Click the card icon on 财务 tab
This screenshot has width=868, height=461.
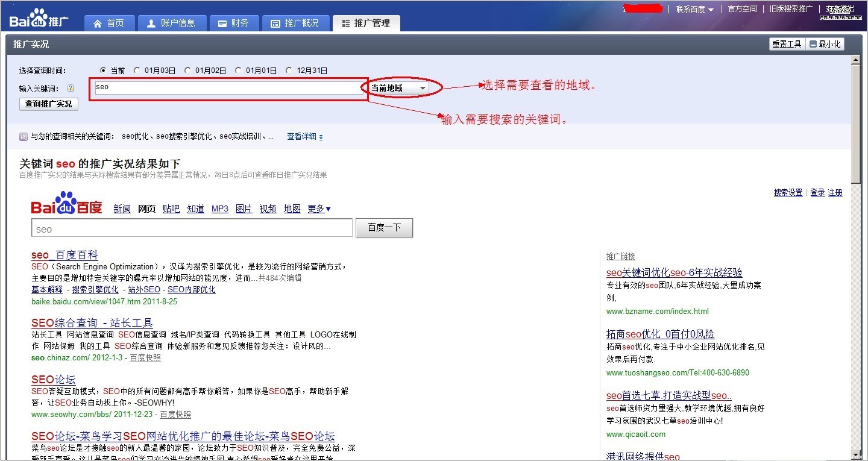pyautogui.click(x=222, y=24)
